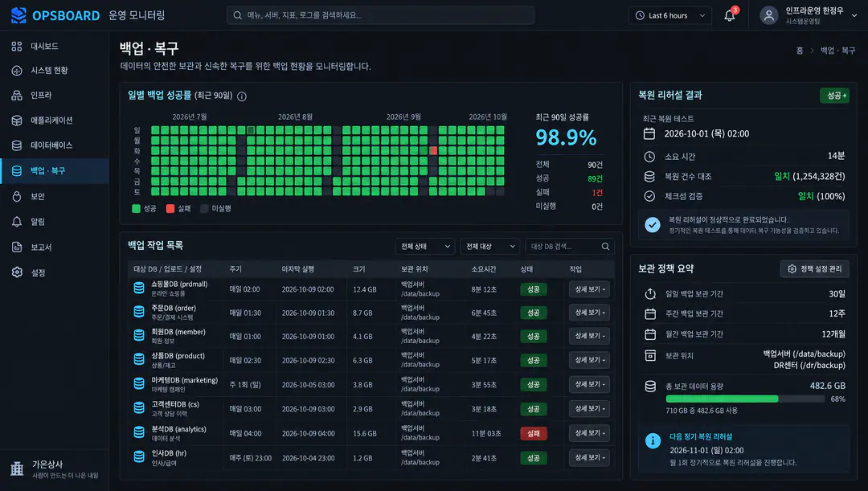Open 설정 in the sidebar
868x491 pixels.
click(55, 272)
